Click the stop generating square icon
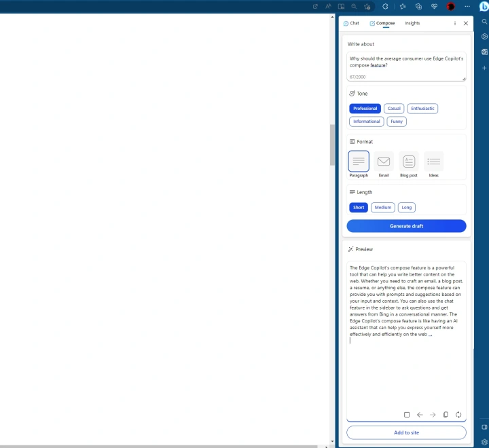The height and width of the screenshot is (448, 489). click(407, 415)
